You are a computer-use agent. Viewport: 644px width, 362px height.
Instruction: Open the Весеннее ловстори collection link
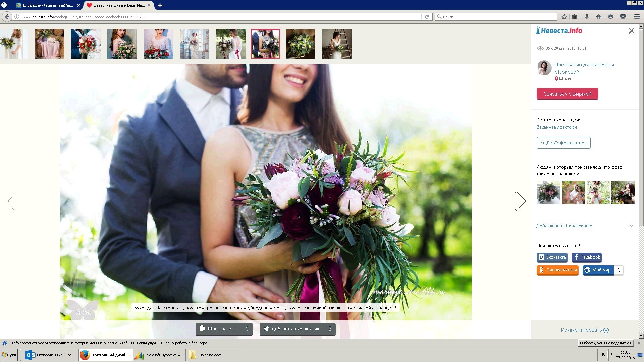pyautogui.click(x=556, y=127)
